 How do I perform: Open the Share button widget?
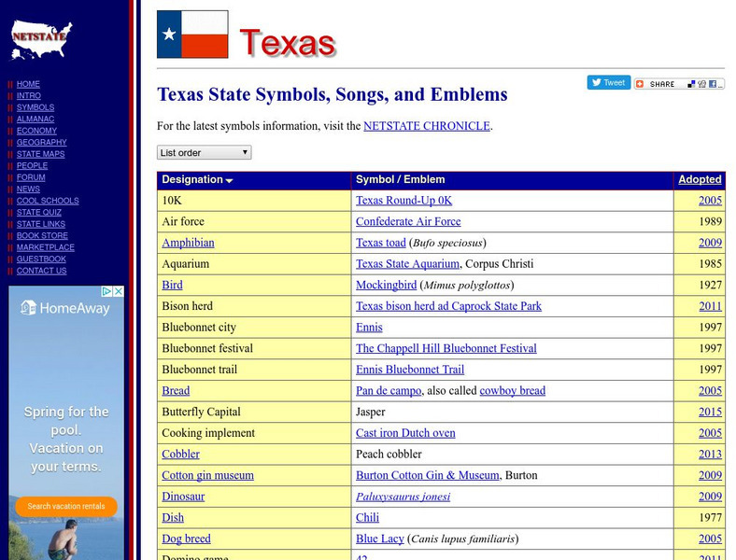tap(679, 84)
